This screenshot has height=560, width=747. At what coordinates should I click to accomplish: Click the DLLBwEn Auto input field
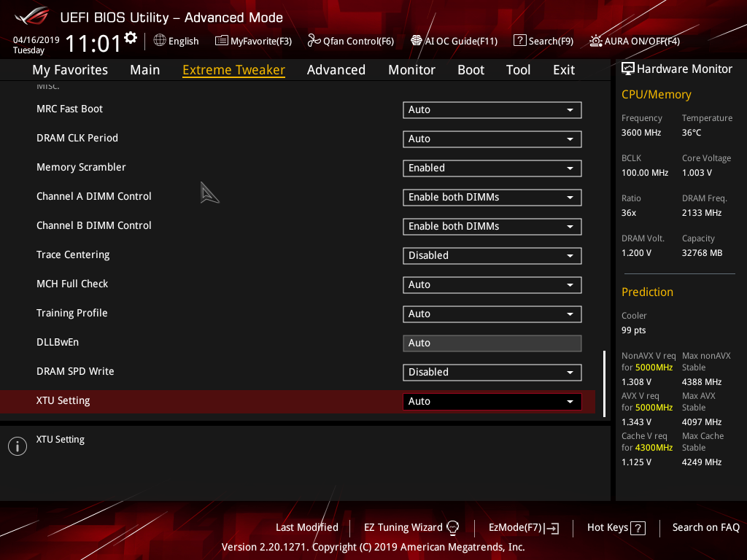coord(492,343)
